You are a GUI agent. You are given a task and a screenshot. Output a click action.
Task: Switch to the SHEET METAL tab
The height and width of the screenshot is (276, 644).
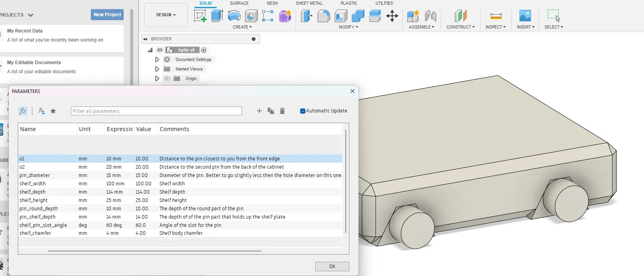pyautogui.click(x=309, y=3)
